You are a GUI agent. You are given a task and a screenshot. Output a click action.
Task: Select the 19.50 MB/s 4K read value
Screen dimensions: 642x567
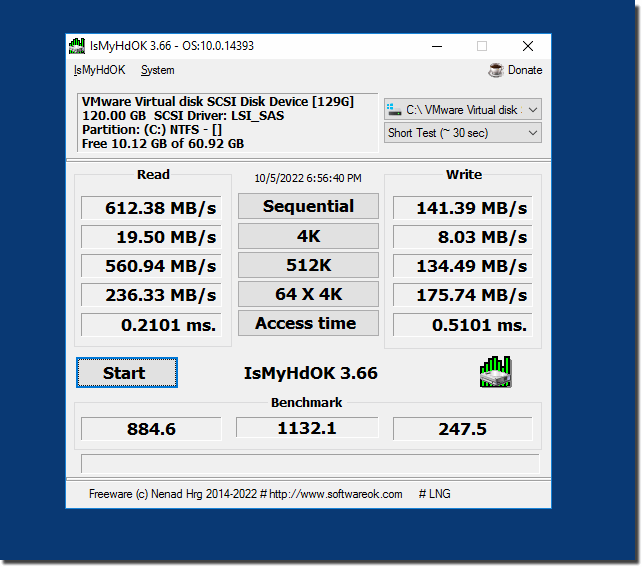click(x=151, y=237)
